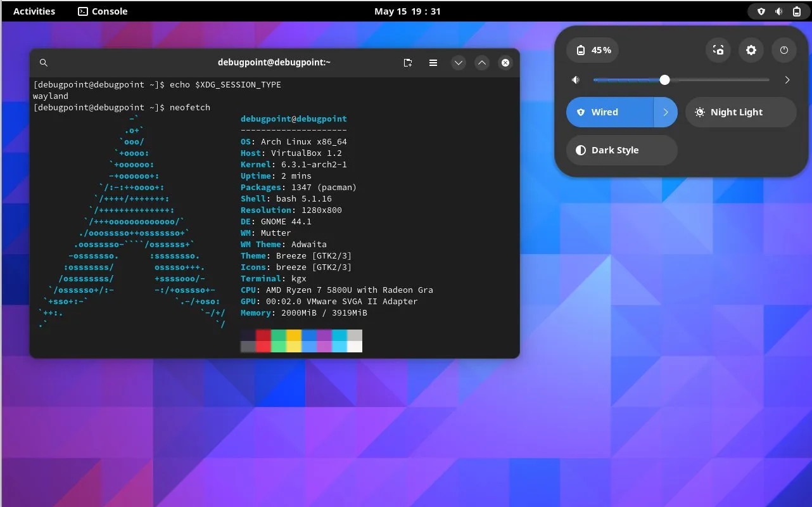Open search in the Console terminal
This screenshot has width=812, height=507.
pyautogui.click(x=43, y=62)
